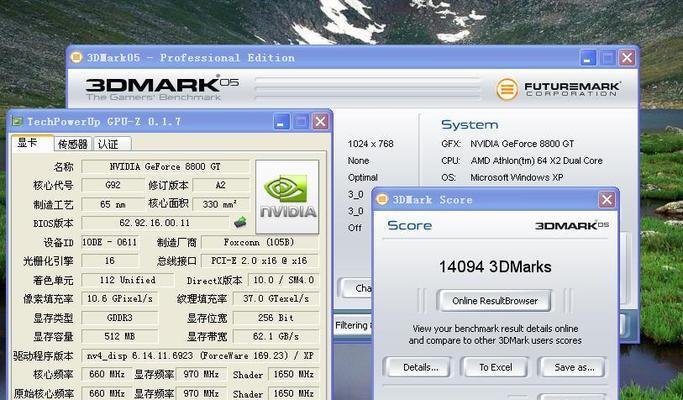Click the GDDR3 memory type field

point(120,318)
